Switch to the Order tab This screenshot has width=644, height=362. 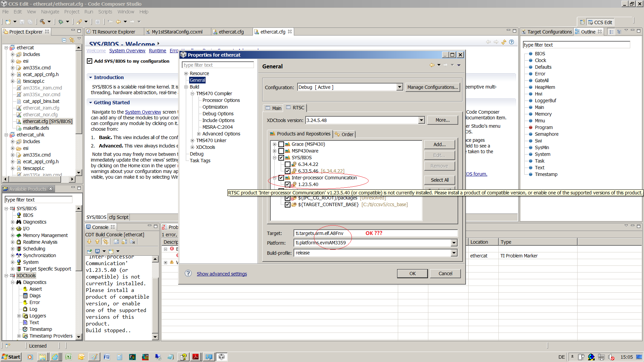344,134
